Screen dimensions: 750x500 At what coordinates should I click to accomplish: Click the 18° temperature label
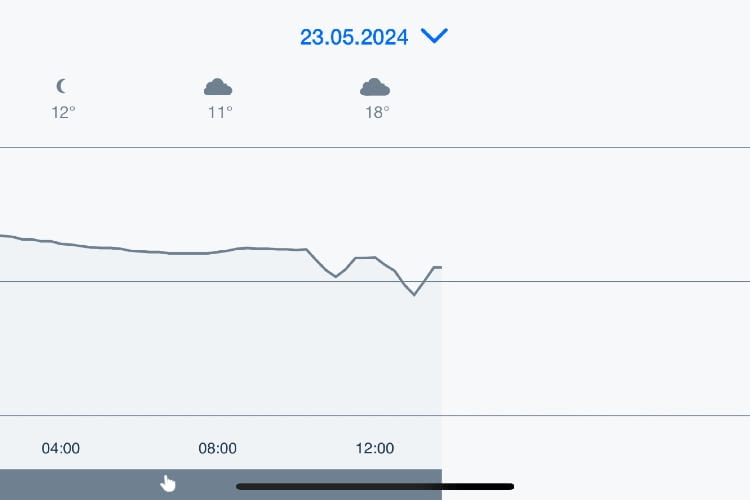[x=377, y=112]
